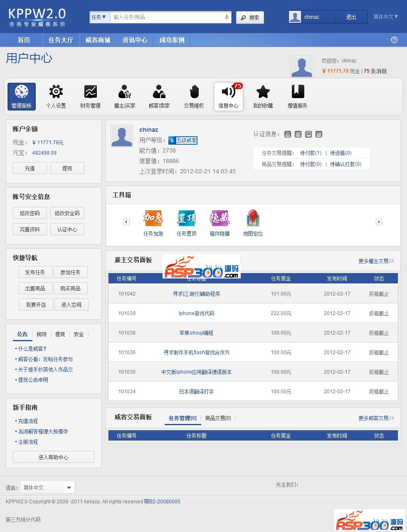Open 个人设置 gear icon
This screenshot has height=532, width=407.
(x=56, y=96)
